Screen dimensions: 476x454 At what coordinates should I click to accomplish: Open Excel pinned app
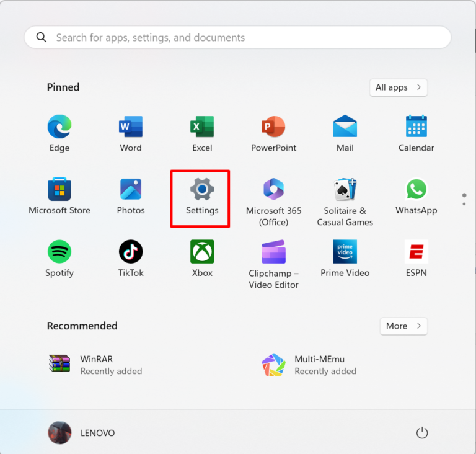202,133
